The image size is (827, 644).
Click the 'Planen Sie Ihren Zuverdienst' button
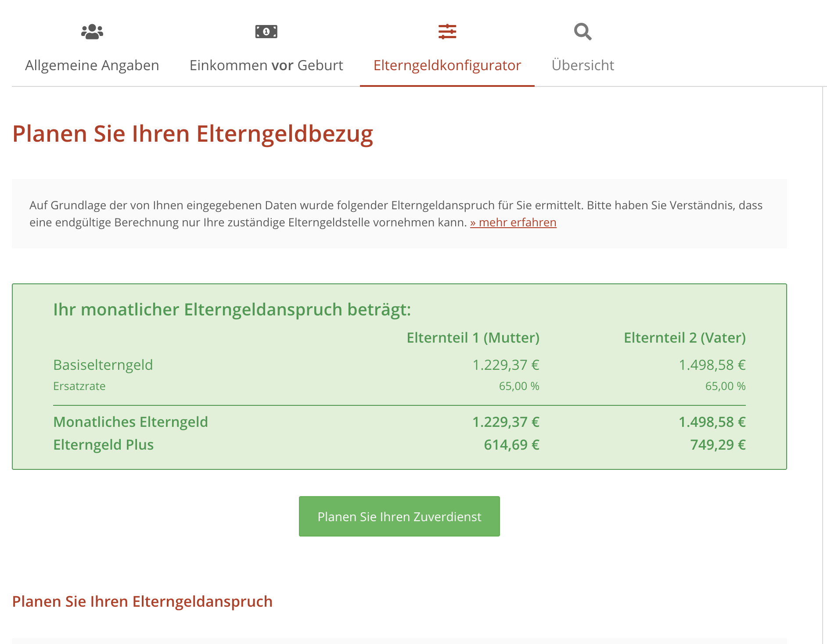[x=399, y=516]
